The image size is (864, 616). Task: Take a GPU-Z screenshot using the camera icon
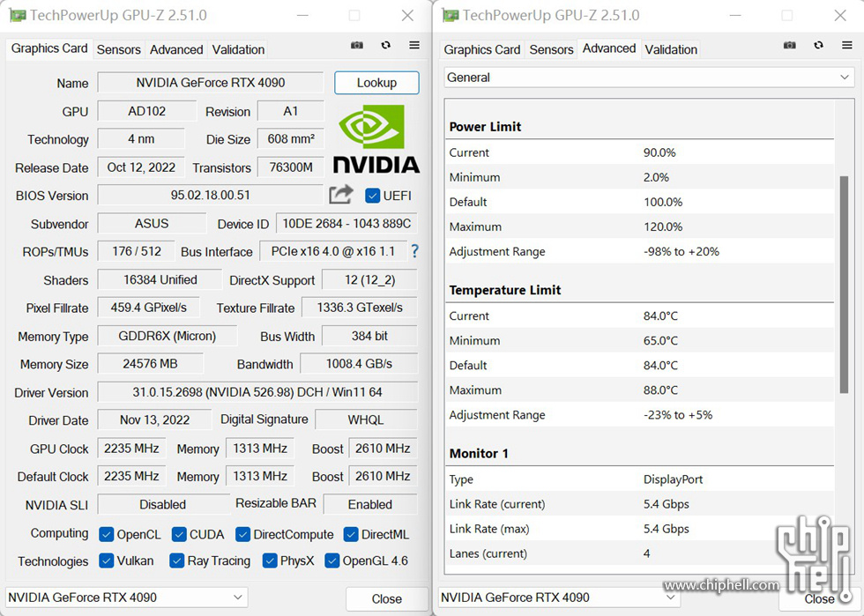point(357,45)
